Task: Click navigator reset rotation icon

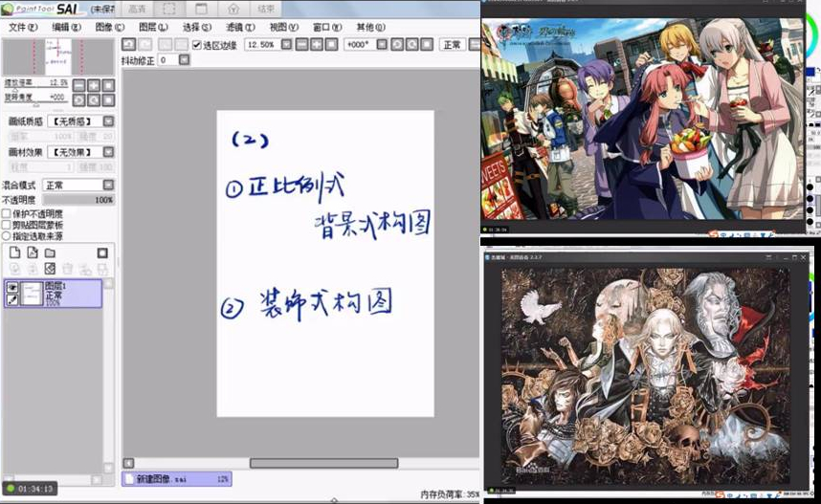Action: coord(108,100)
